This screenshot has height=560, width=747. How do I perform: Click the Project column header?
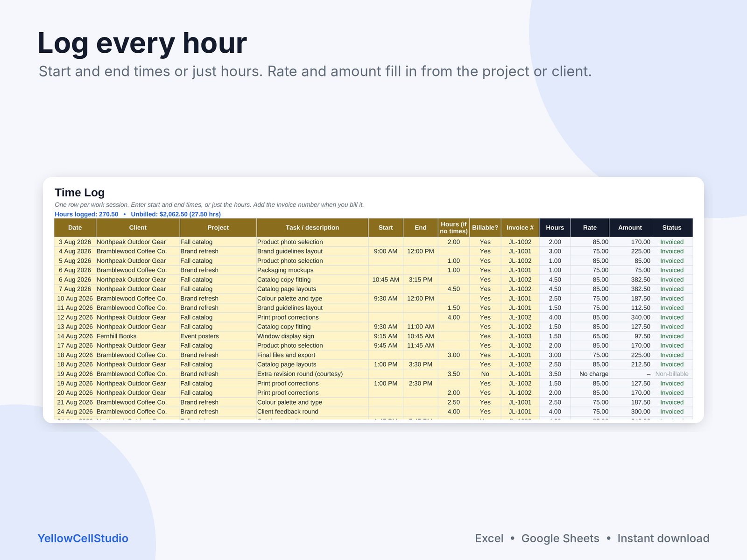[x=218, y=228]
